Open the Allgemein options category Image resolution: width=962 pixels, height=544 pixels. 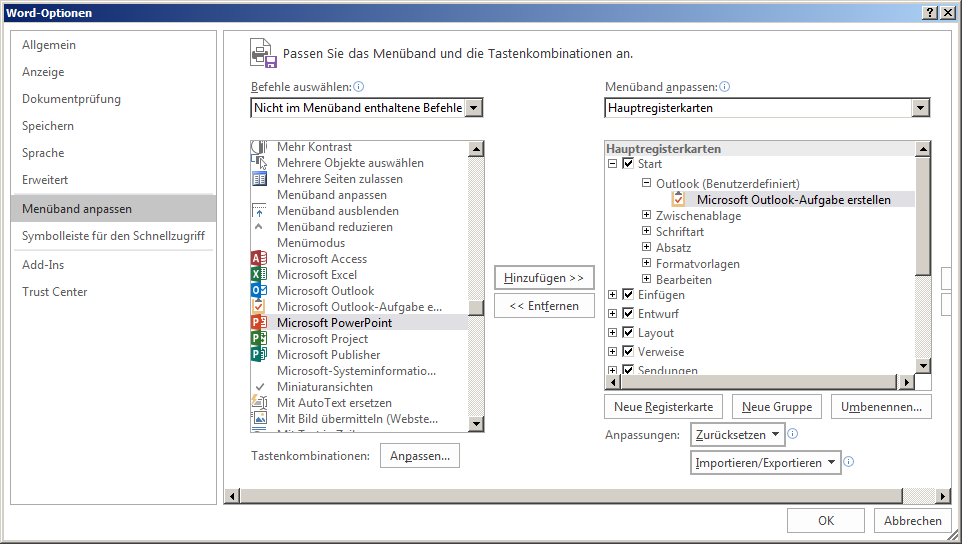114,45
